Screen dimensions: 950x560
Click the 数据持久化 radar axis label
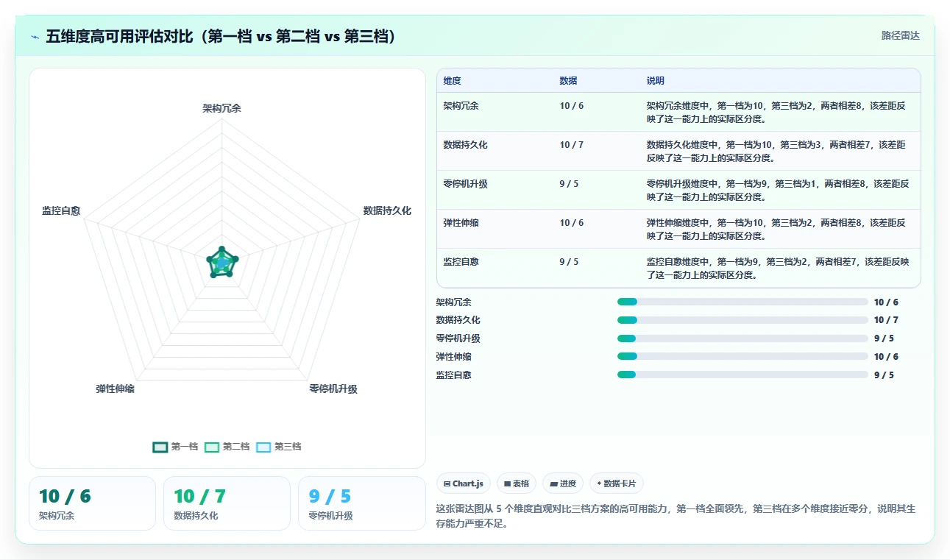click(387, 211)
